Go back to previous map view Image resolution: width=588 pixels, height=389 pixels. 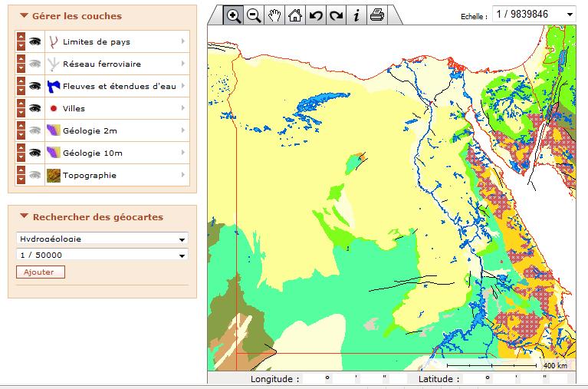point(315,15)
